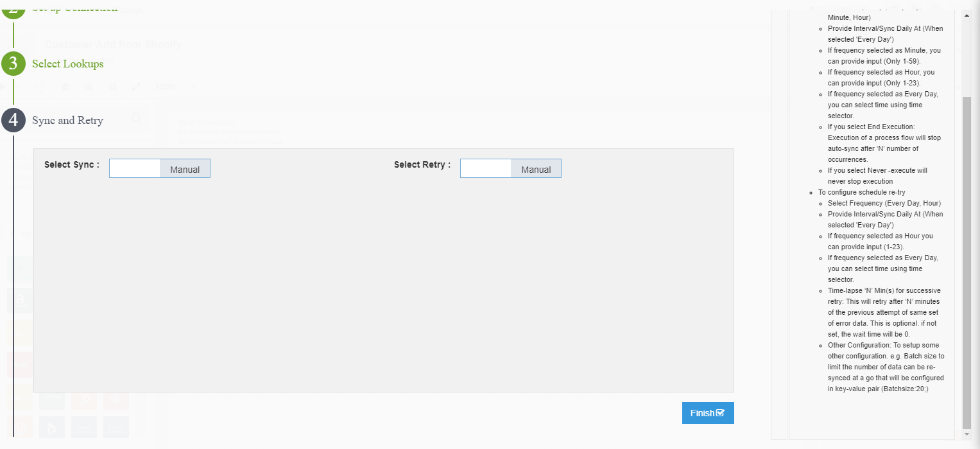Toggle Select Sync switch to Manual
The width and height of the screenshot is (980, 449).
pos(185,168)
